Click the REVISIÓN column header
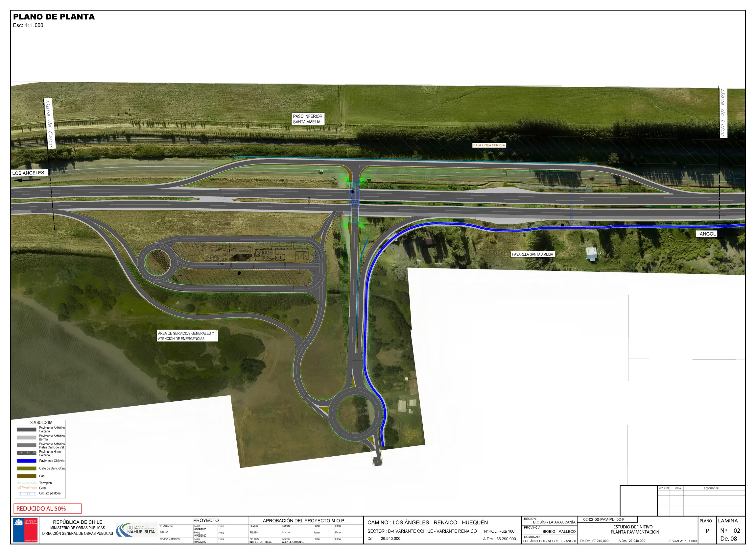 pyautogui.click(x=664, y=489)
